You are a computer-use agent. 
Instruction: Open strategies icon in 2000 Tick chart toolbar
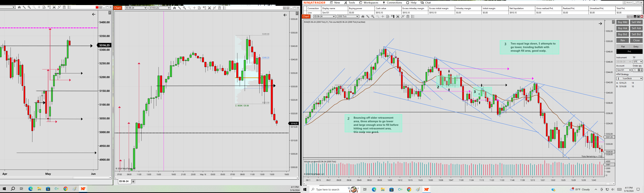coord(408,16)
